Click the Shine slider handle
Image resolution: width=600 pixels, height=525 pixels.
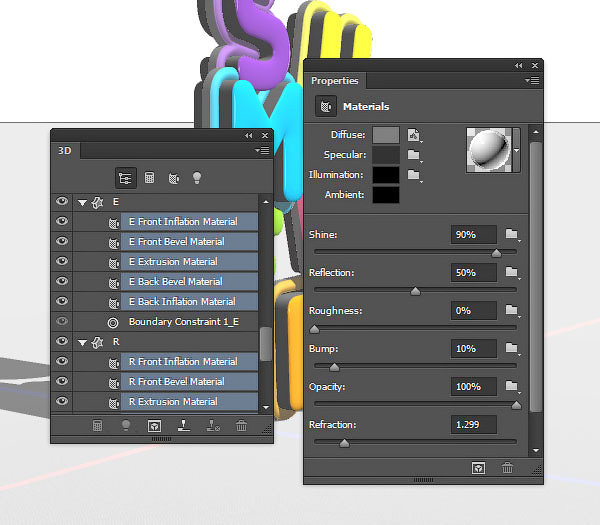coord(496,253)
